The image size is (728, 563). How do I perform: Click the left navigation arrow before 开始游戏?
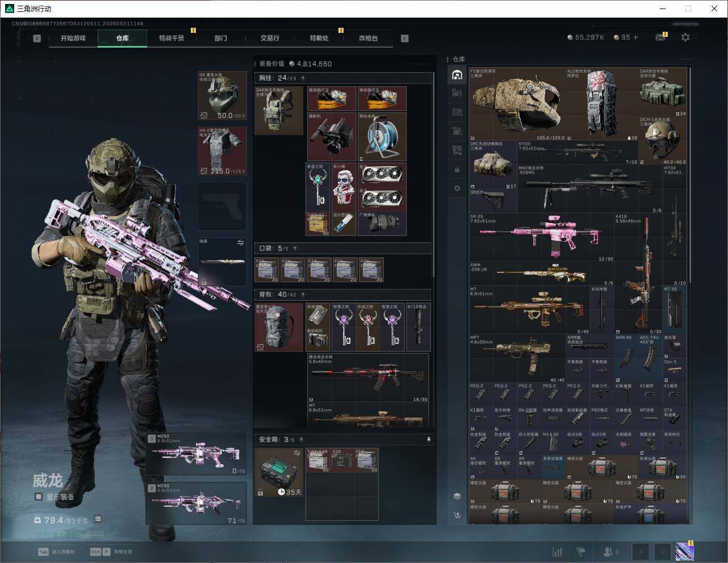[x=37, y=38]
